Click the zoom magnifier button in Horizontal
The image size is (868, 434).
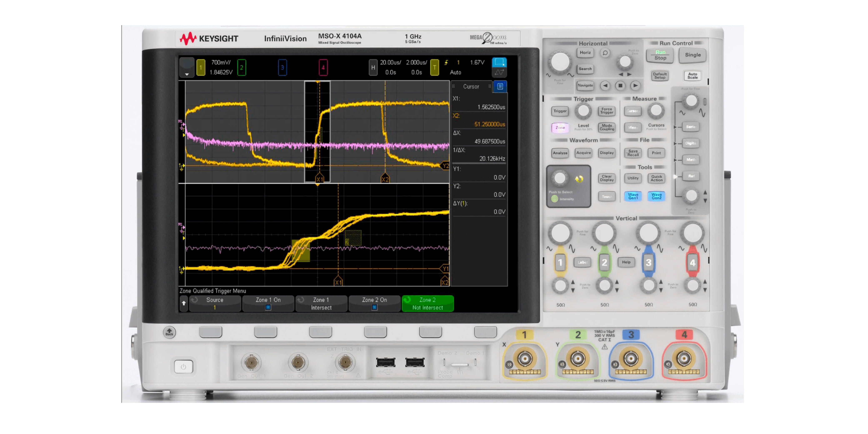pos(605,53)
